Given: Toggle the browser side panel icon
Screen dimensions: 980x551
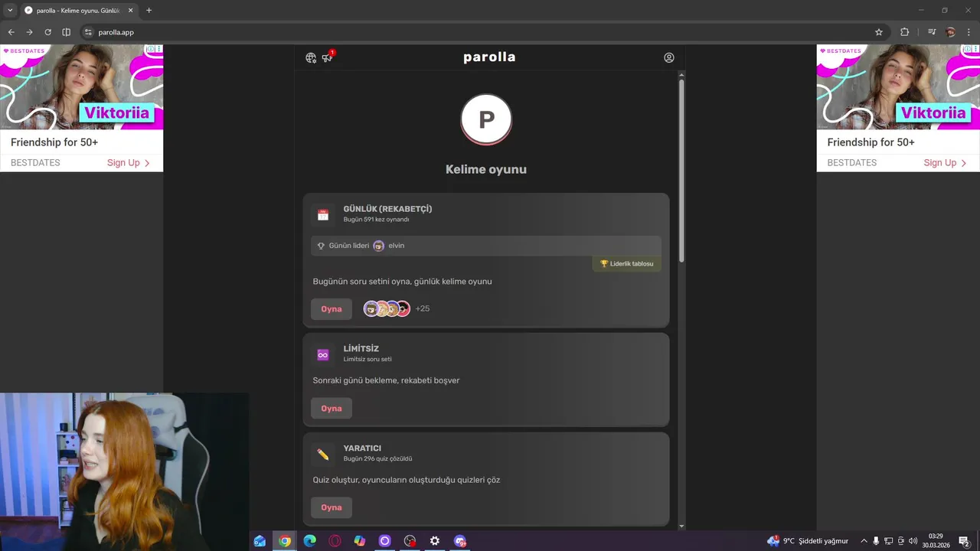Looking at the screenshot, I should [66, 32].
